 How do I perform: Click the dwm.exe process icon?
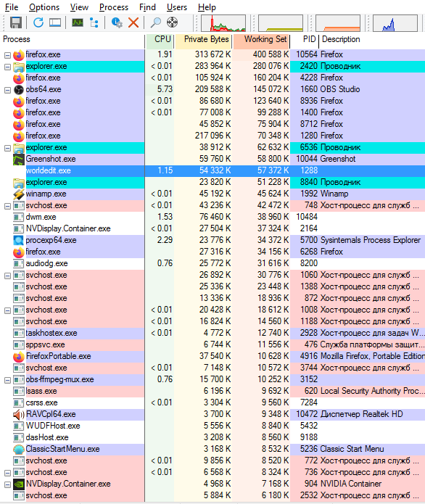coord(19,218)
